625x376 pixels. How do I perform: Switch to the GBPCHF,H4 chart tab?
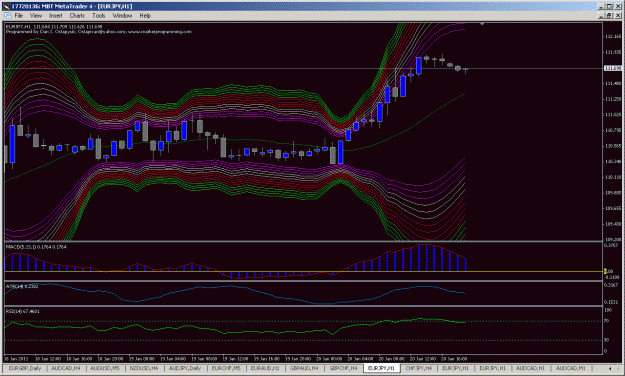pyautogui.click(x=343, y=368)
